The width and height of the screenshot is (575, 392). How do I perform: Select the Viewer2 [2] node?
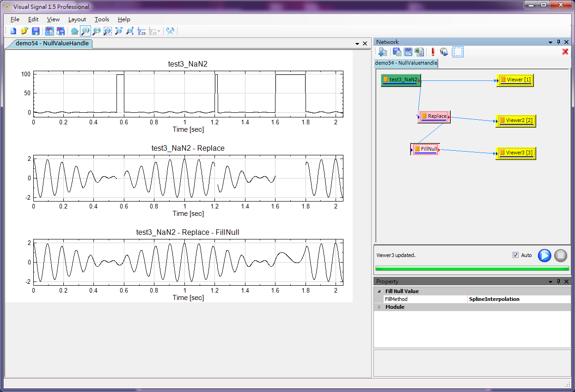[516, 121]
